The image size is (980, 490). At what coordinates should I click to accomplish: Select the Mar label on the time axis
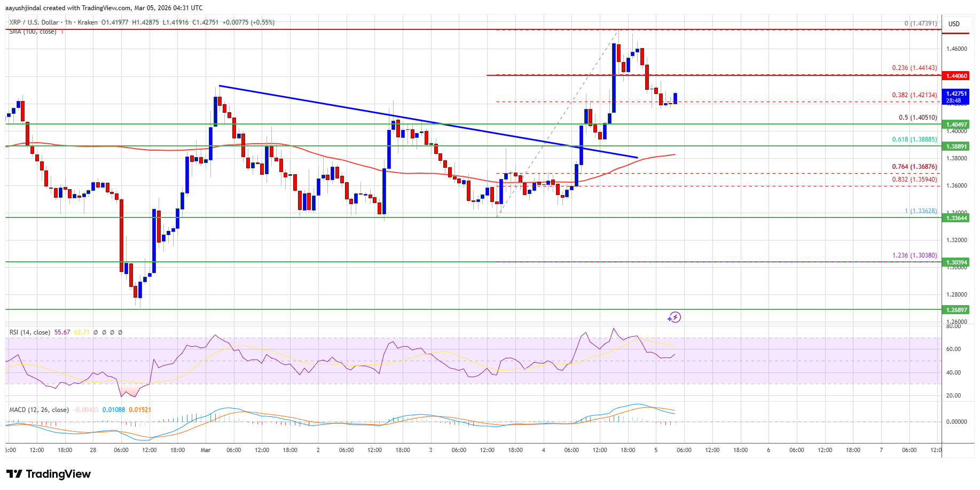pos(205,450)
